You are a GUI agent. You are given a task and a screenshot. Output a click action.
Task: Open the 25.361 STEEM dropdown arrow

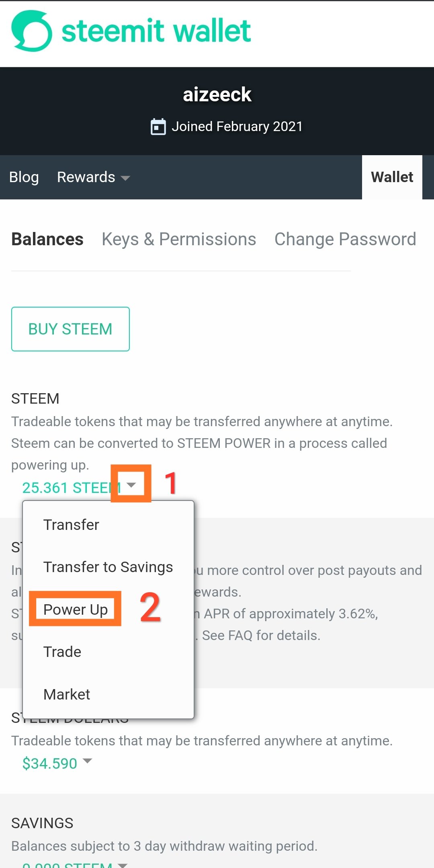(x=131, y=485)
